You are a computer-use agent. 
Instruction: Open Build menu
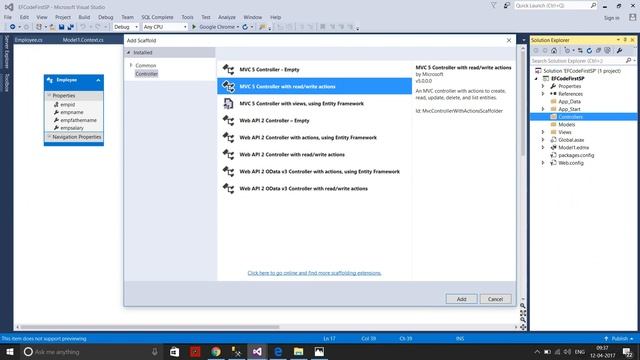(x=84, y=17)
